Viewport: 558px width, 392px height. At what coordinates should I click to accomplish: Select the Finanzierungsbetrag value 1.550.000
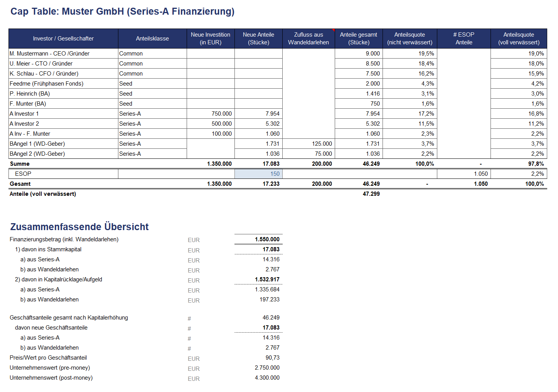pyautogui.click(x=267, y=239)
